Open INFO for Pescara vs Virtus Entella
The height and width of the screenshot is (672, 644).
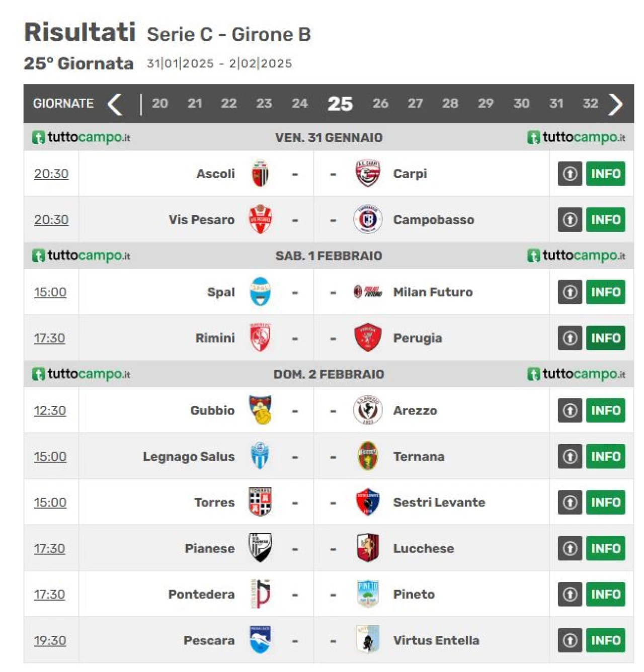[605, 640]
